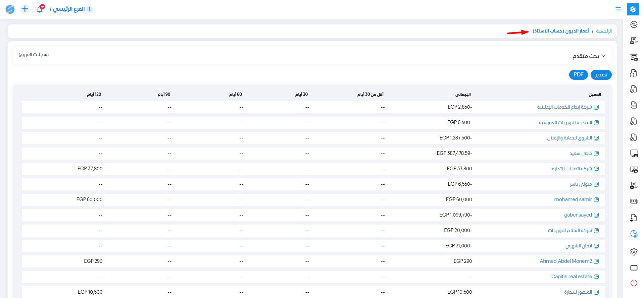Click the (سجلات الفريق) label
This screenshot has width=644, height=298.
click(x=34, y=55)
